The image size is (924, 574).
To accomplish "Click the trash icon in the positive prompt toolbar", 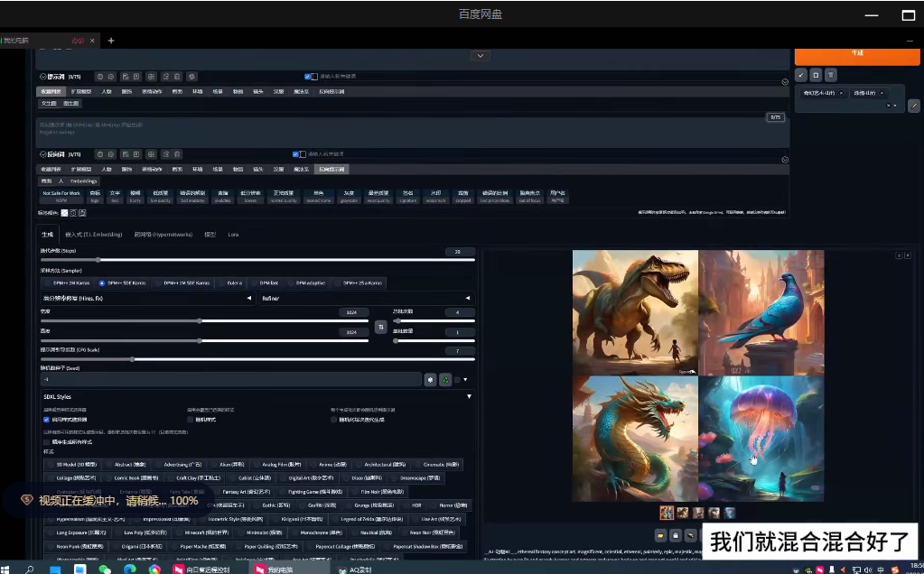I will point(177,77).
